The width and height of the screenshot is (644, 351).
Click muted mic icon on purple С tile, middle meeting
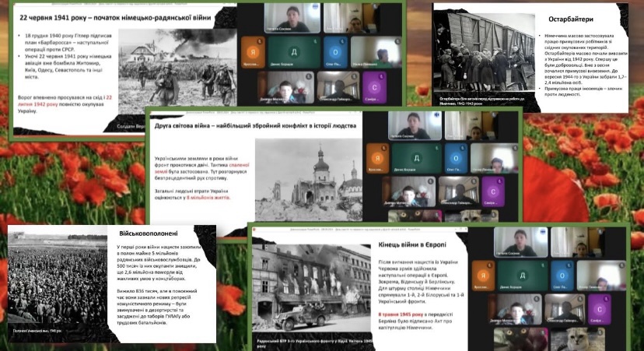point(499,181)
